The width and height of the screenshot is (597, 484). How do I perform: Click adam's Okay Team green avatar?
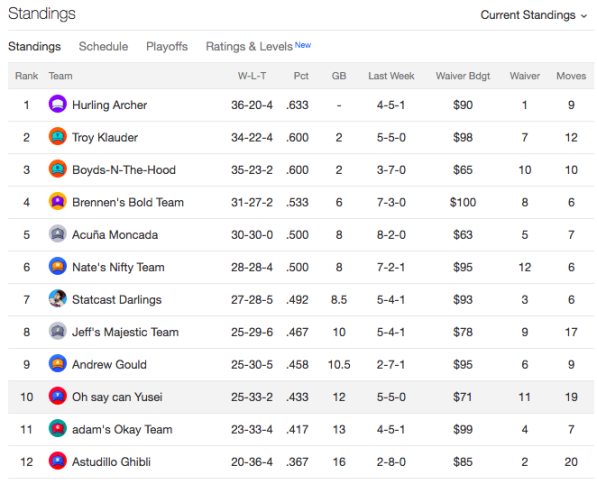tap(57, 429)
